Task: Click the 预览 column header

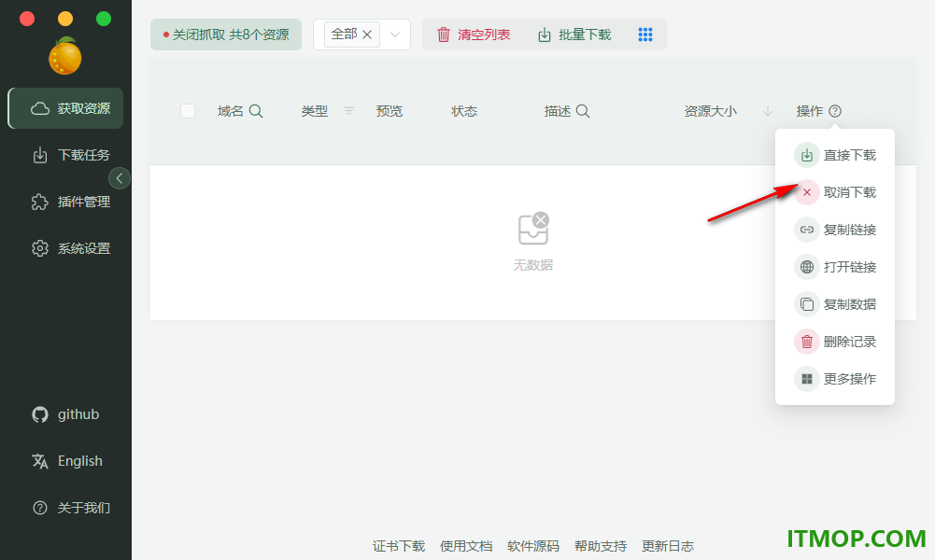Action: [x=390, y=111]
